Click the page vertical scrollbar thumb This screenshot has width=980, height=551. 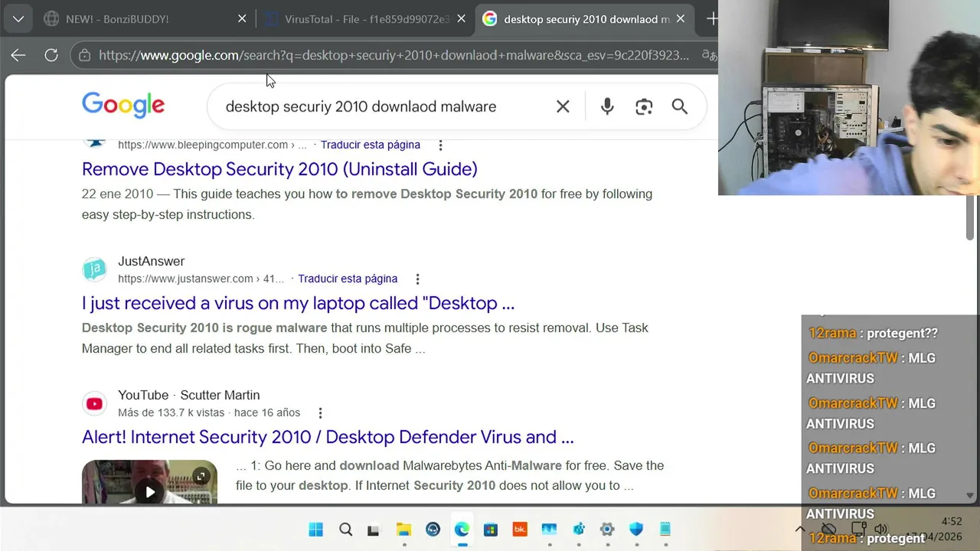(970, 218)
